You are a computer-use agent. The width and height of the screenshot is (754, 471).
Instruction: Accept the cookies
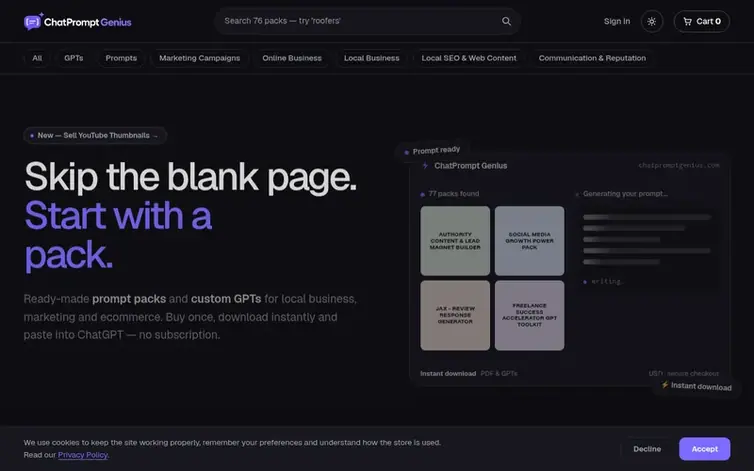pos(704,449)
